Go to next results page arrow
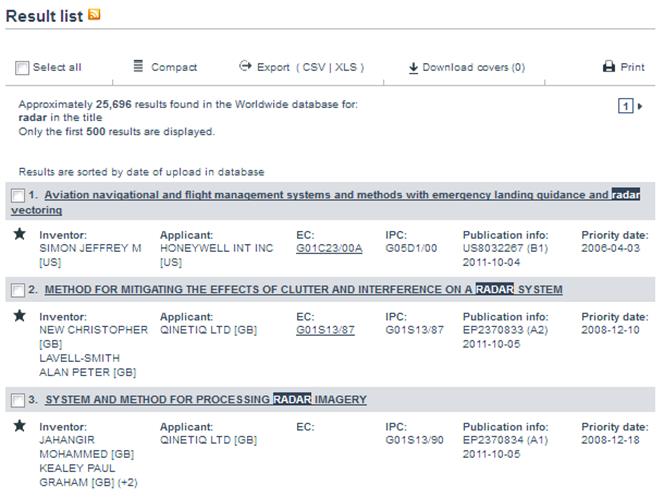The height and width of the screenshot is (497, 664). point(640,106)
